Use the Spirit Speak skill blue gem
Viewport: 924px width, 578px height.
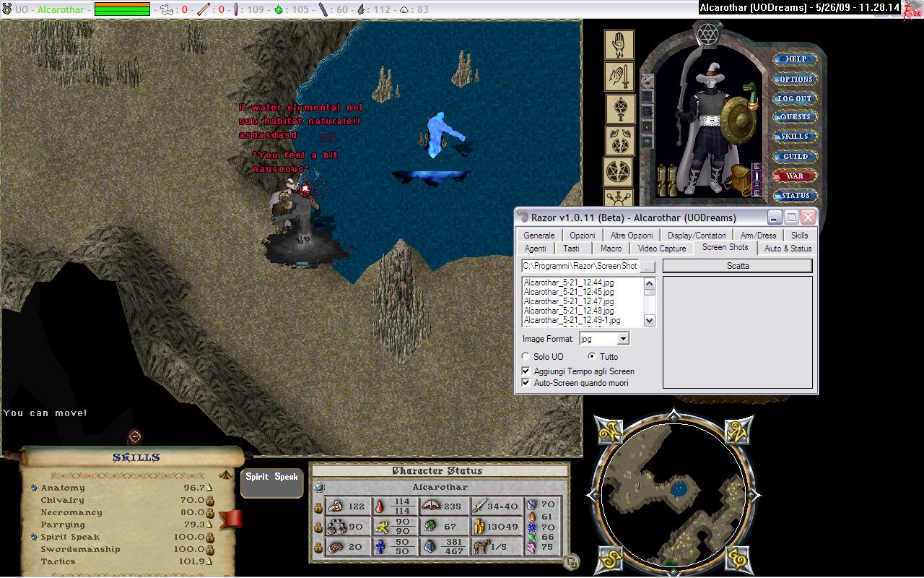pyautogui.click(x=34, y=537)
